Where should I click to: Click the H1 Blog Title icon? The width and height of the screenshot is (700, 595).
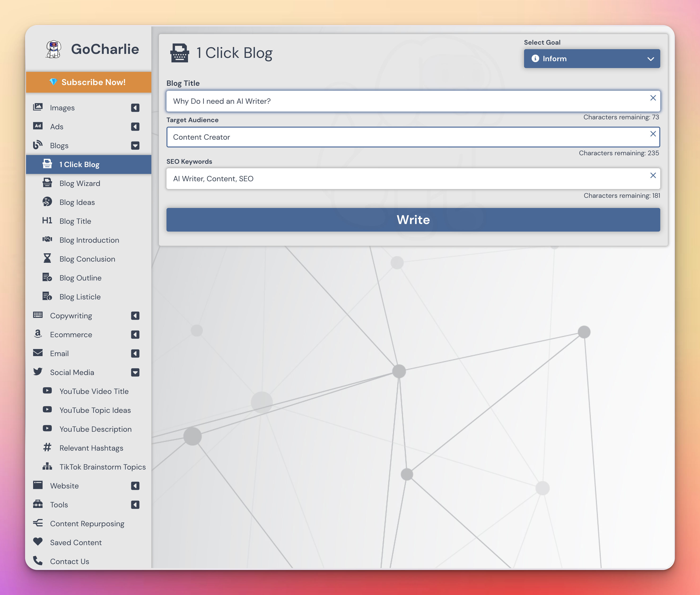click(47, 221)
